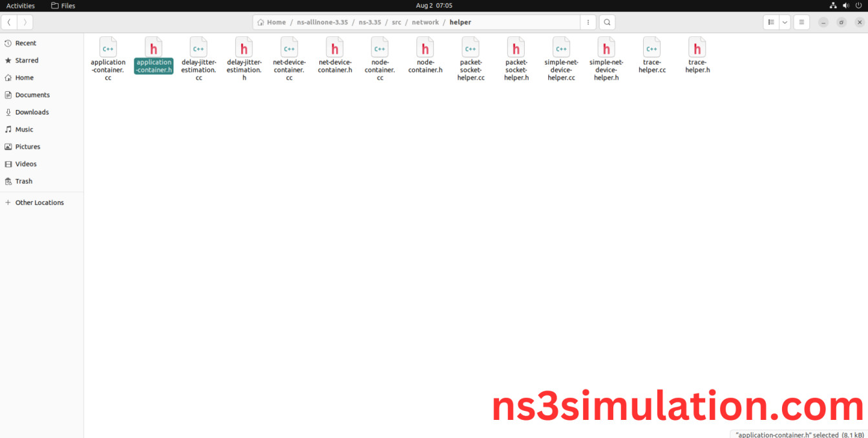Select the delay-jitter-estimation.h header file
Image resolution: width=868 pixels, height=438 pixels.
(x=244, y=48)
